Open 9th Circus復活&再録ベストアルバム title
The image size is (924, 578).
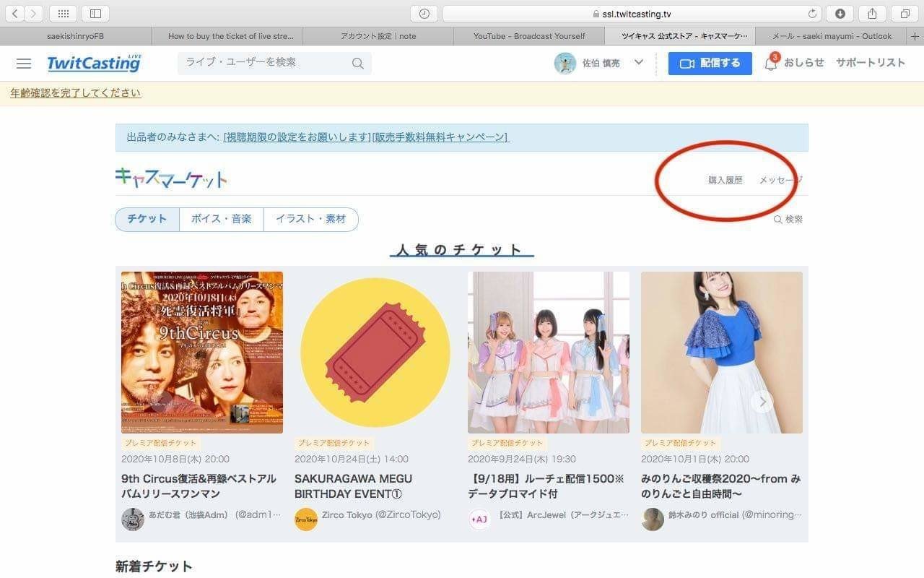tap(199, 486)
